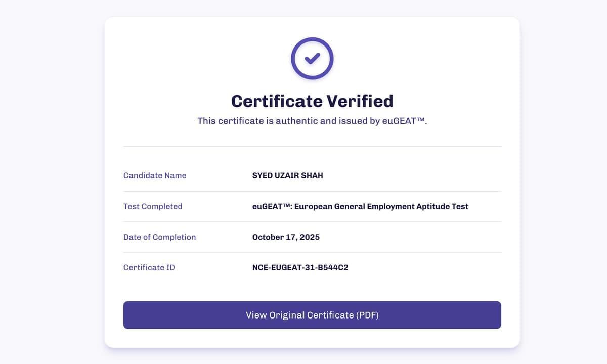The height and width of the screenshot is (364, 607).
Task: Click the purple circle outline of the badge
Action: tap(312, 38)
